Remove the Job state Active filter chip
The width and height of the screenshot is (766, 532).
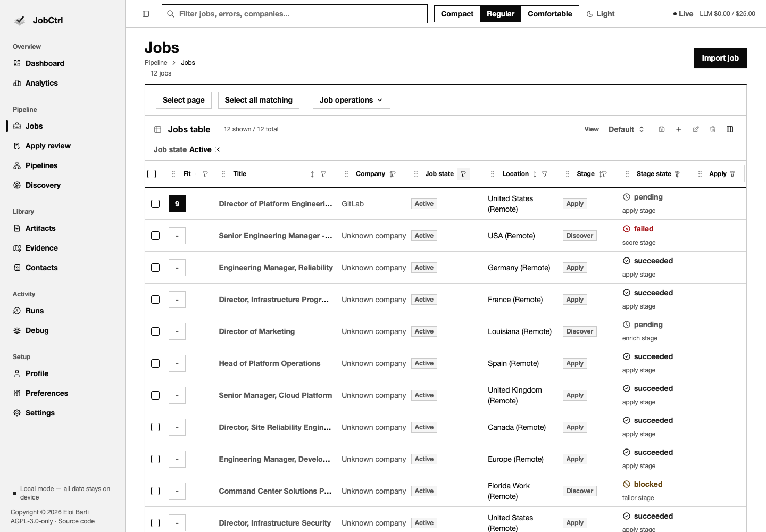coord(218,149)
